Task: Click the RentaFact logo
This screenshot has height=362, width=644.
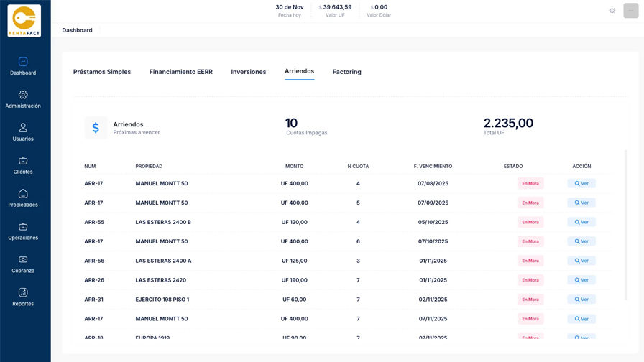Action: 24,21
